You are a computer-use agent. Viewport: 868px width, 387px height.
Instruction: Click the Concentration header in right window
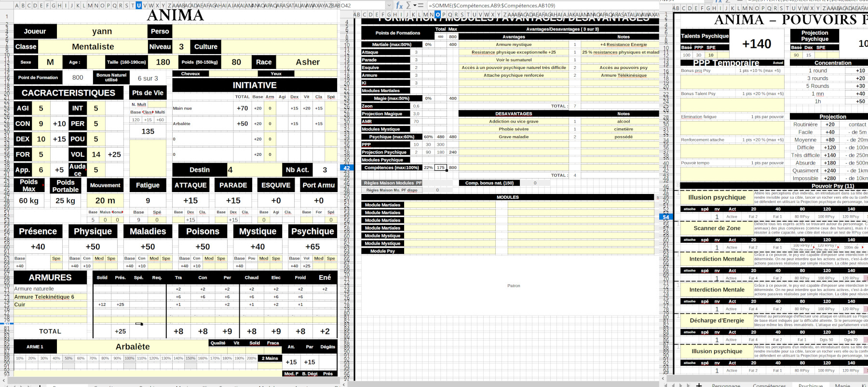click(x=832, y=63)
